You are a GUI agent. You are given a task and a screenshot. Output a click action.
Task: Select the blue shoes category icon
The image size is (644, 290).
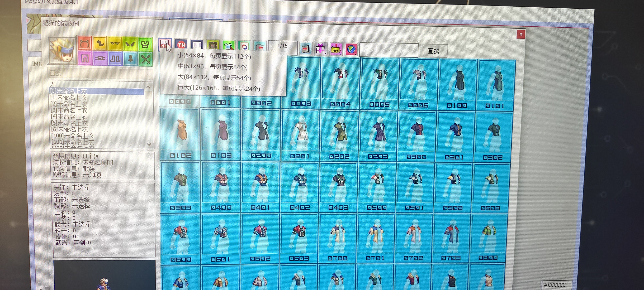click(x=115, y=59)
